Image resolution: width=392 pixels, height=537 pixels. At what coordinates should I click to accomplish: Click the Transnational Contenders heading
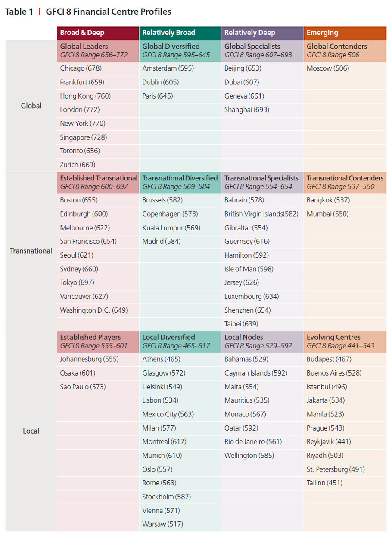[345, 178]
